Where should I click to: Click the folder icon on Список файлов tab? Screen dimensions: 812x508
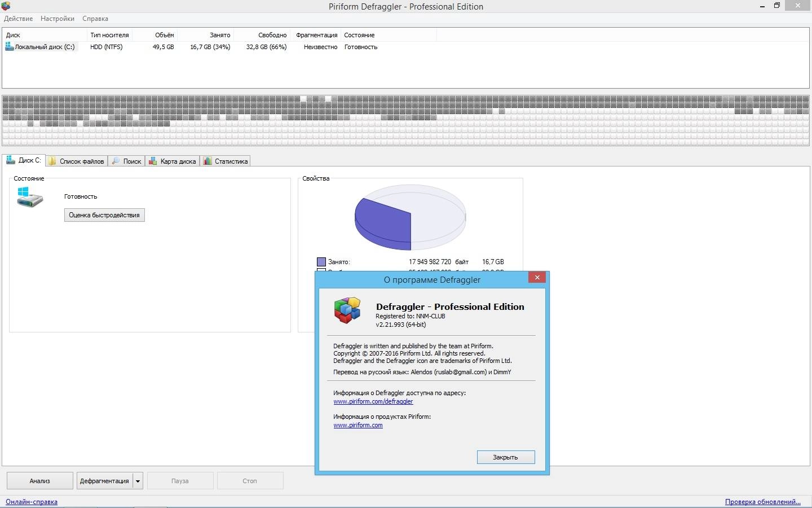(52, 161)
